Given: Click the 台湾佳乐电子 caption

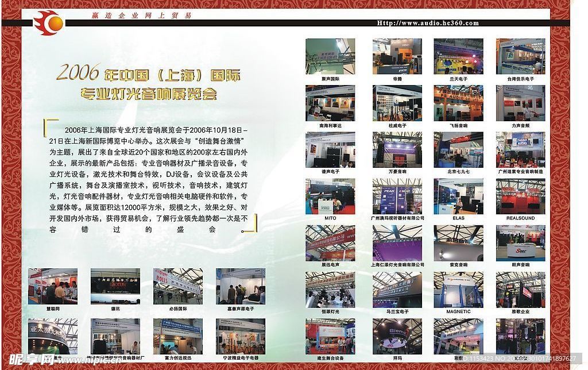Looking at the screenshot, I should pyautogui.click(x=520, y=79).
